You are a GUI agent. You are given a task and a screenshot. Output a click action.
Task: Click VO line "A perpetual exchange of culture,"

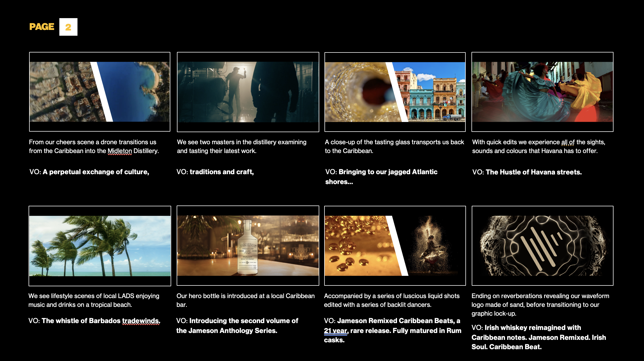(x=89, y=172)
